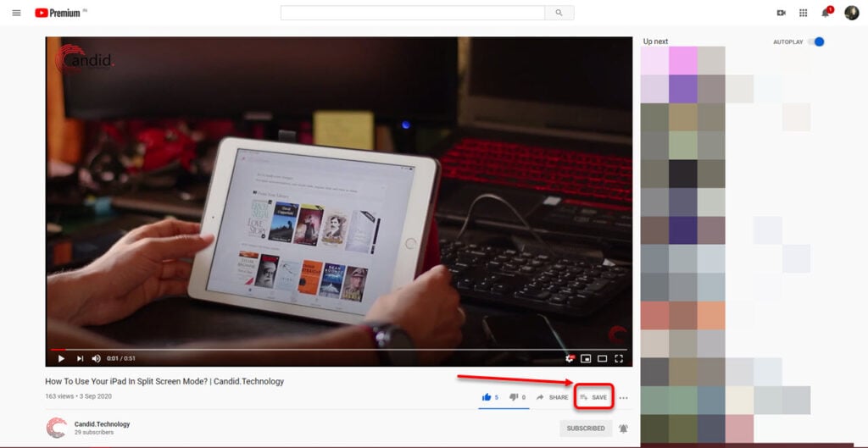Viewport: 868px width, 448px height.
Task: Switch to miniplayer mode
Action: [586, 358]
